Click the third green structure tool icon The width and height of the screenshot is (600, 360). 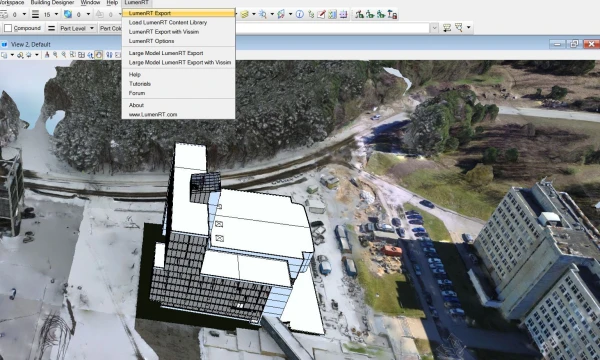tap(381, 15)
